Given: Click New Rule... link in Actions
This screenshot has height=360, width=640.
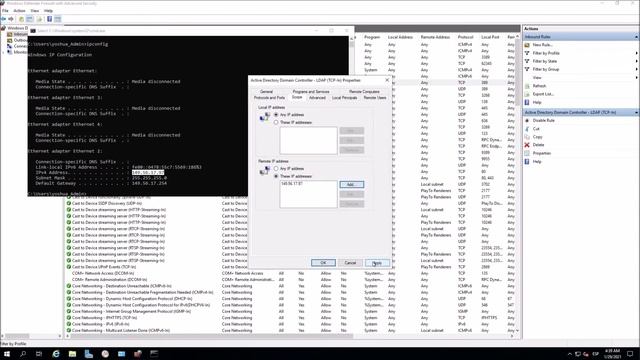Looking at the screenshot, I should click(x=542, y=45).
